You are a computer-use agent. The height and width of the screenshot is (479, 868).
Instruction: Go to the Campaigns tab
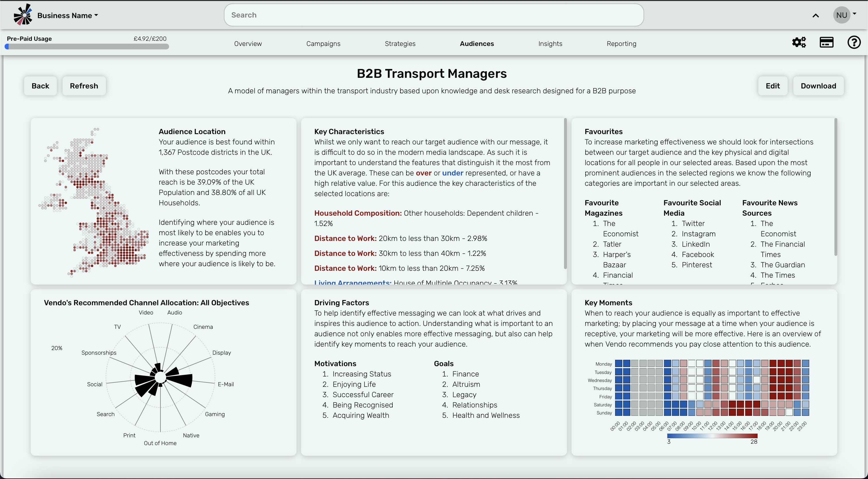[x=323, y=43]
